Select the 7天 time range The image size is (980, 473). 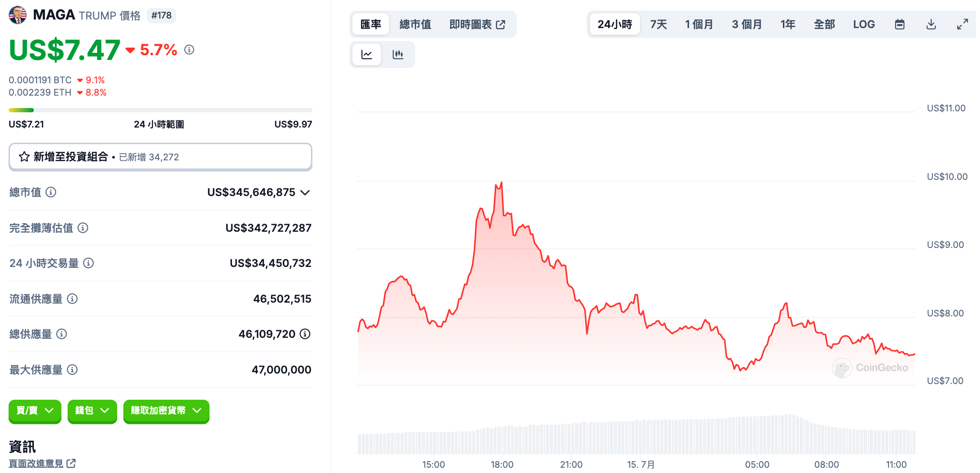pyautogui.click(x=659, y=24)
